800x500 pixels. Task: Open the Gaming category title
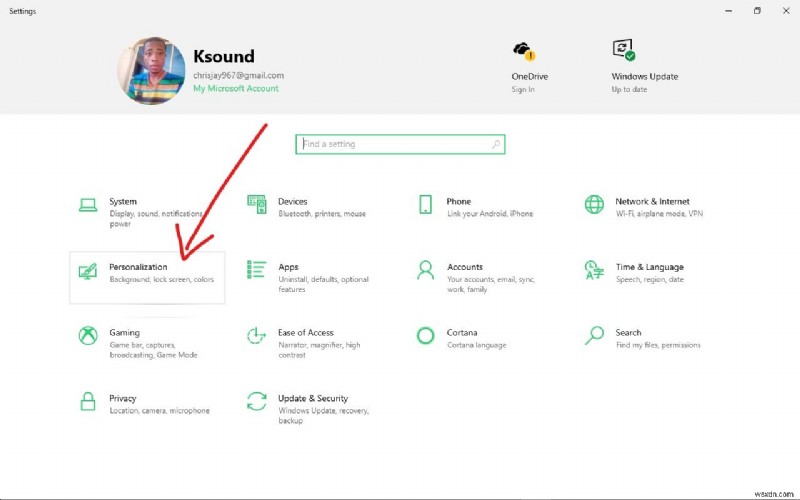click(124, 333)
